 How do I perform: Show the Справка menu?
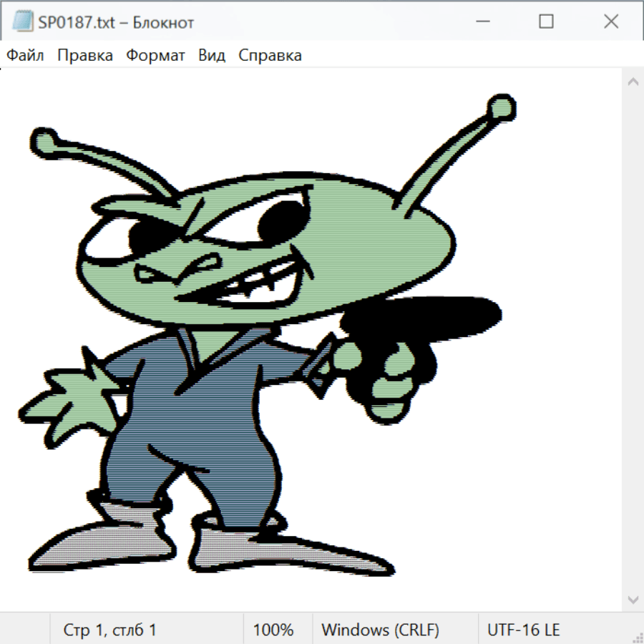270,56
